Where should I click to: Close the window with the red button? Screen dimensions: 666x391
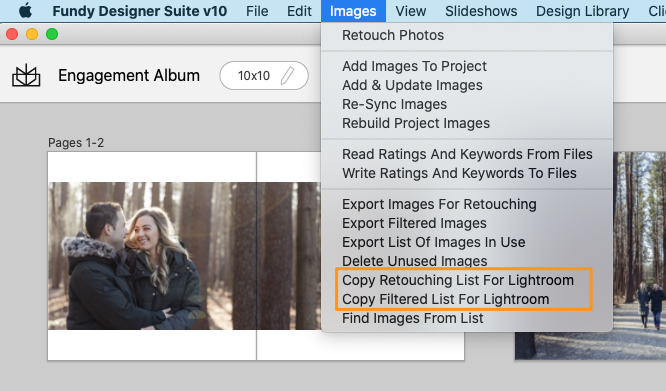(x=12, y=34)
